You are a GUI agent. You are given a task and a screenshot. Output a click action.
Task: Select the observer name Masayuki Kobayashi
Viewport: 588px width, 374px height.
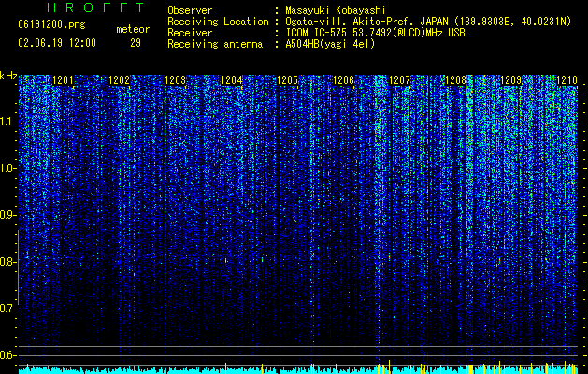pyautogui.click(x=335, y=10)
